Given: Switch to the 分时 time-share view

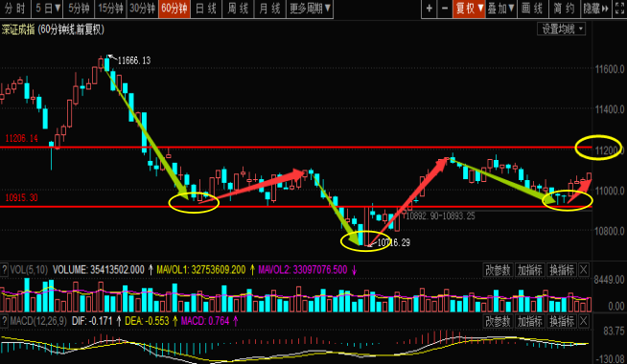Looking at the screenshot, I should (x=15, y=9).
